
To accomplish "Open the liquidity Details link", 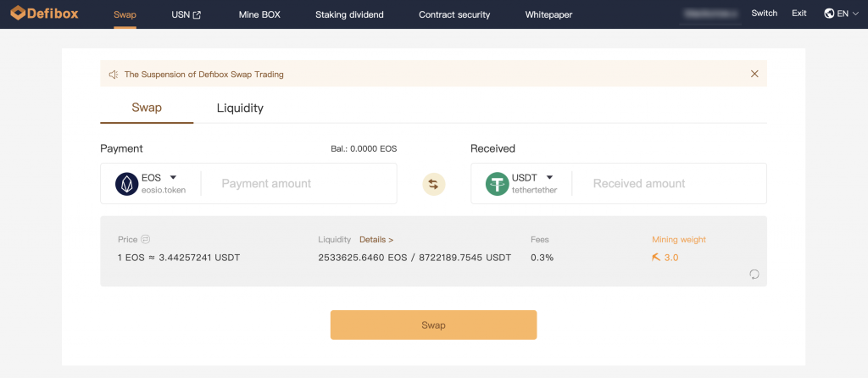I will [x=376, y=240].
